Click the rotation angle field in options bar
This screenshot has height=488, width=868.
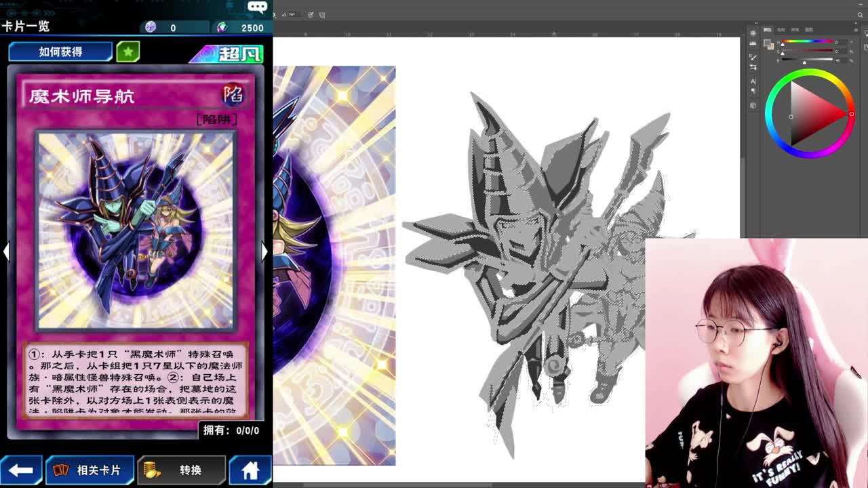[x=294, y=14]
